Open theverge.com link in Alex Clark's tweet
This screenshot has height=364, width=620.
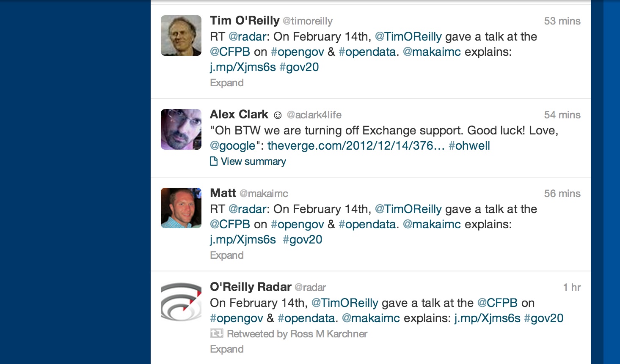356,146
